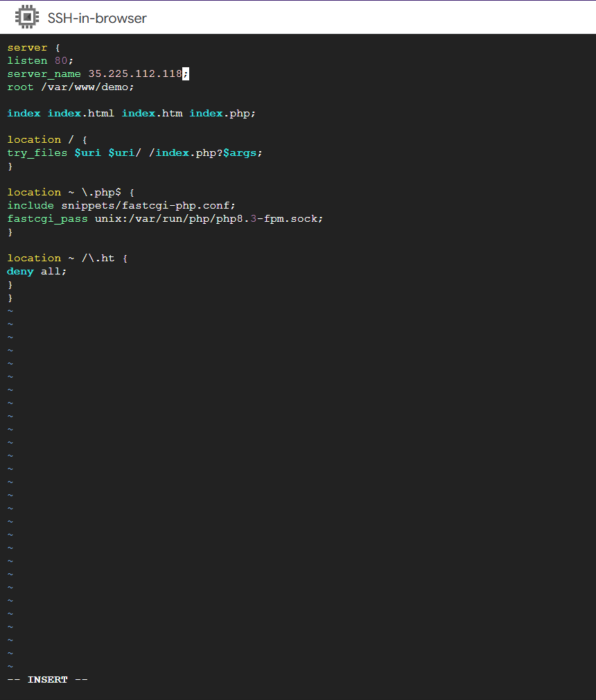Click the 'deny' keyword

click(x=20, y=272)
